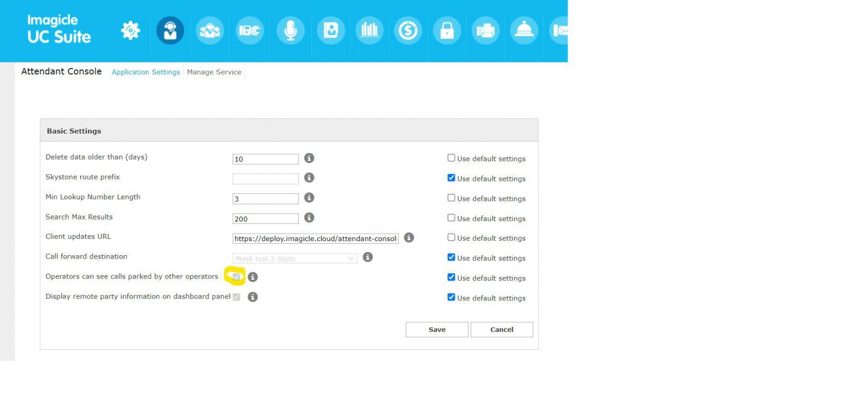Click the Save button
This screenshot has width=868, height=410.
(x=437, y=330)
